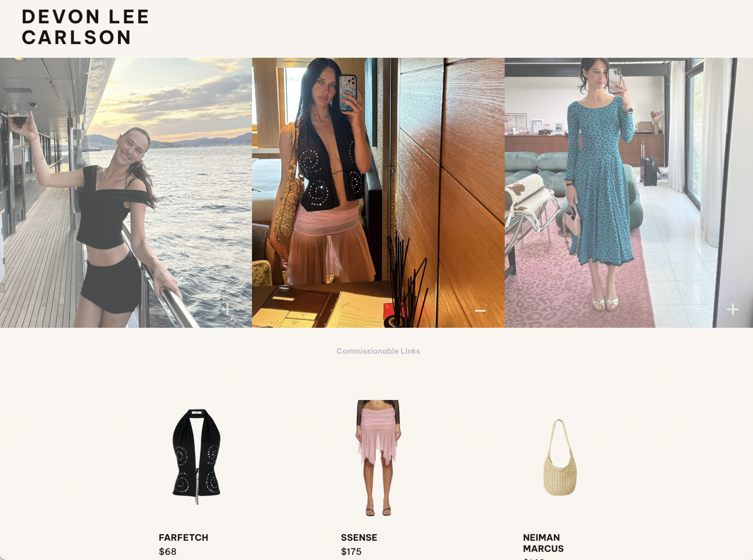753x560 pixels.
Task: Expand the yacht photo's plus icon
Action: point(227,309)
